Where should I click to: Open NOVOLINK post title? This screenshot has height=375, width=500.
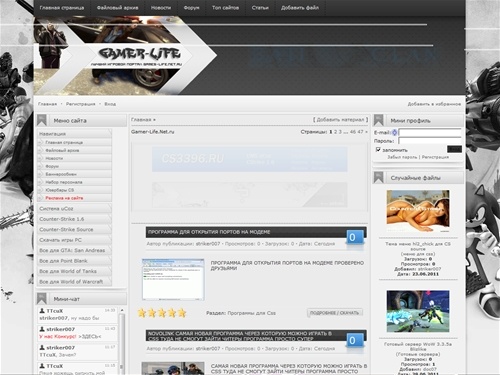click(240, 336)
